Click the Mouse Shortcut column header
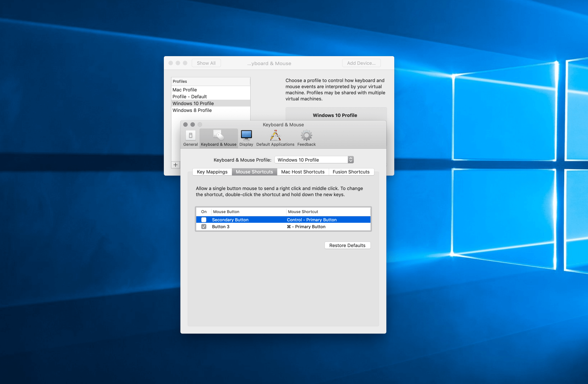 328,212
